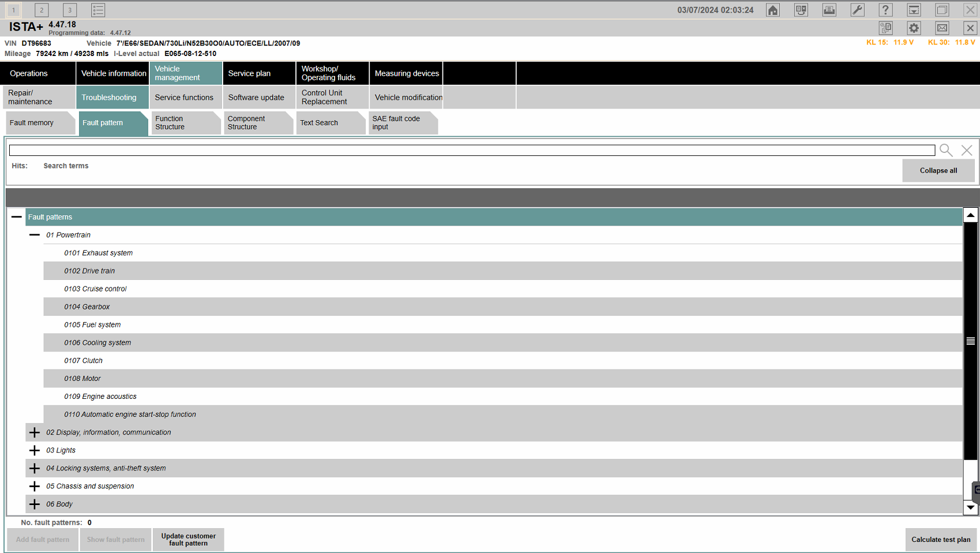Collapse the 01 Powertrain node
The height and width of the screenshot is (553, 980).
coord(35,235)
